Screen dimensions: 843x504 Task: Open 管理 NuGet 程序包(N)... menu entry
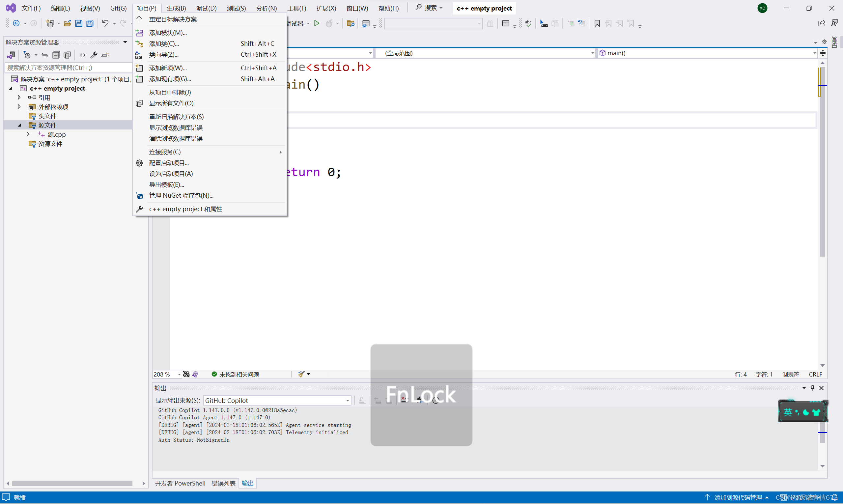point(181,195)
